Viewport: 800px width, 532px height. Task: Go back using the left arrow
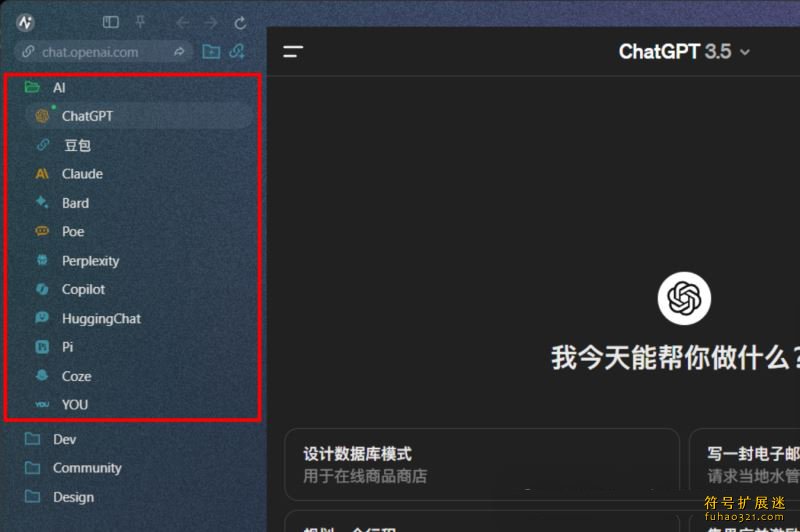182,22
